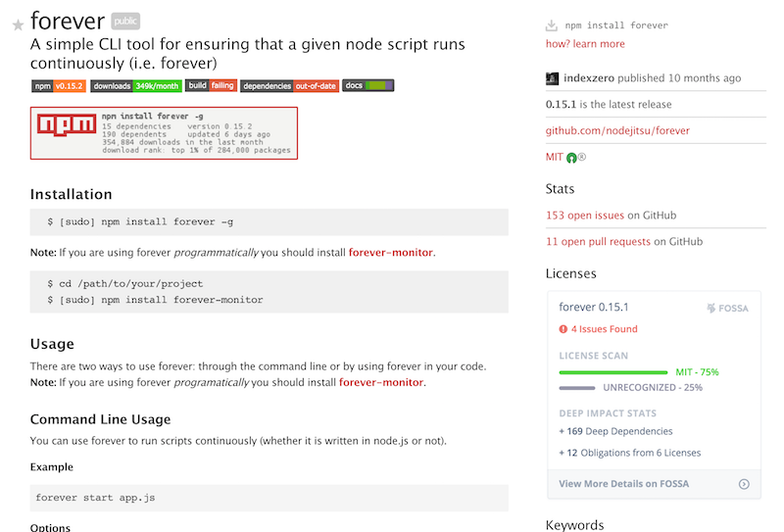Click the download icon beside npm install forever
The image size is (784, 532).
point(552,25)
